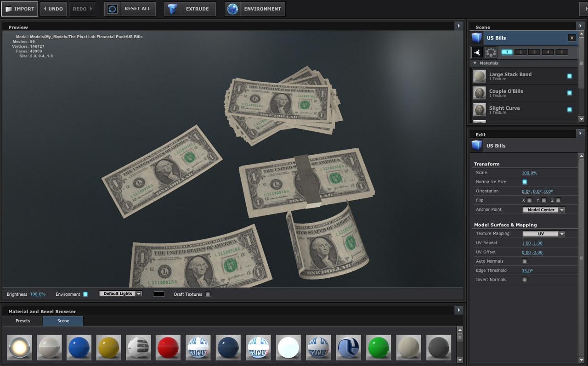
Task: Select the US Bills model cube icon in Scene
Action: tap(477, 38)
